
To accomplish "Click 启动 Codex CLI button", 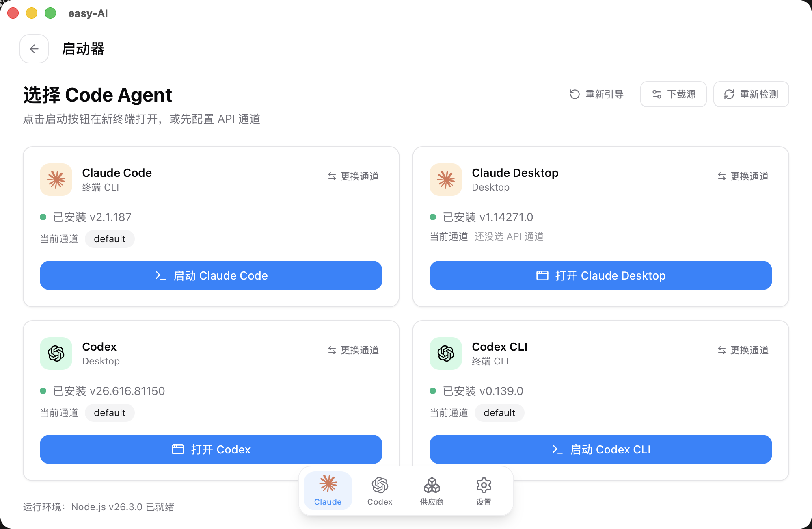I will [x=601, y=449].
